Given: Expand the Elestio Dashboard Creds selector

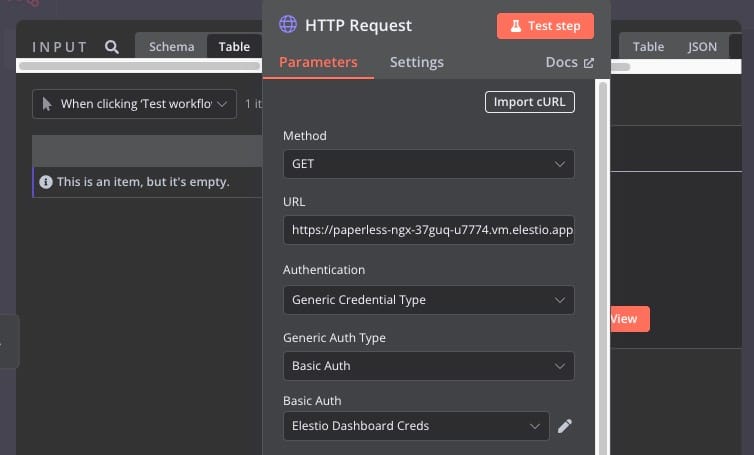Looking at the screenshot, I should click(x=416, y=426).
